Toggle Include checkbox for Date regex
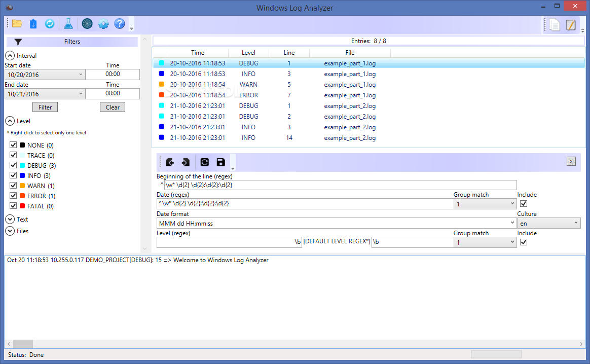590x364 pixels. [524, 204]
